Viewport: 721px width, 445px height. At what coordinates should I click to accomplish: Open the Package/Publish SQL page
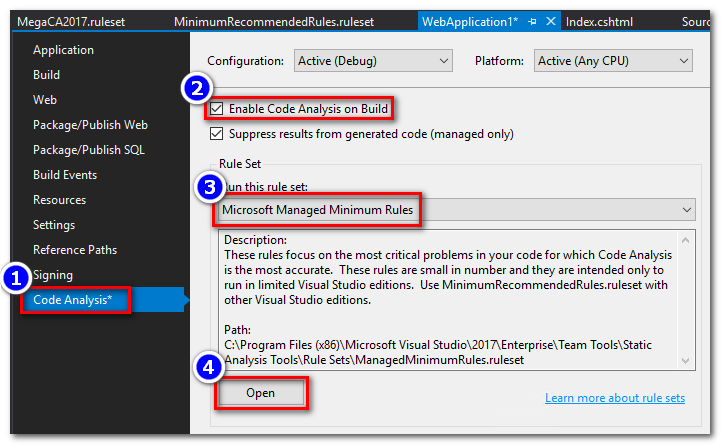(89, 150)
